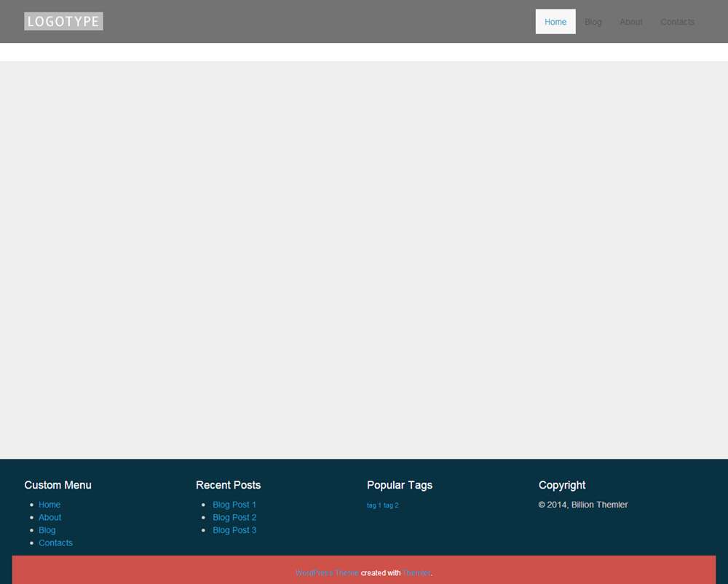Viewport: 728px width, 584px height.
Task: Select tag 1 under Popular Tags
Action: point(373,505)
